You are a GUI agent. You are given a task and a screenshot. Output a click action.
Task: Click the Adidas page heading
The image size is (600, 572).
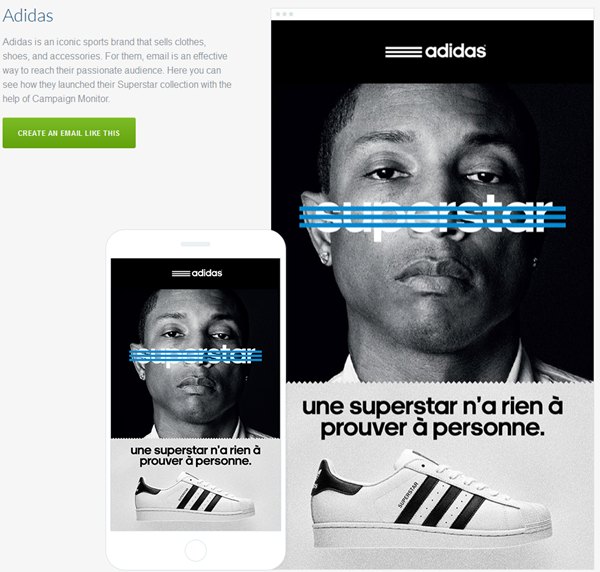[x=28, y=16]
